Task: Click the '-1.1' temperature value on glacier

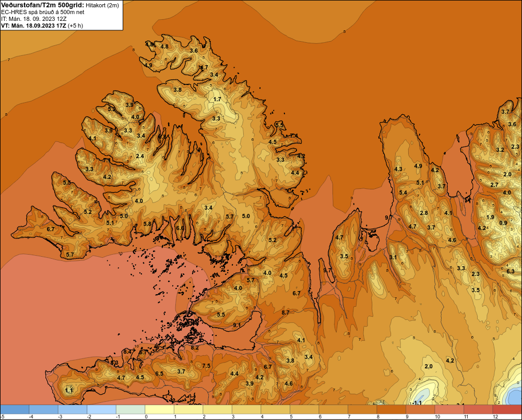Action: (417, 403)
